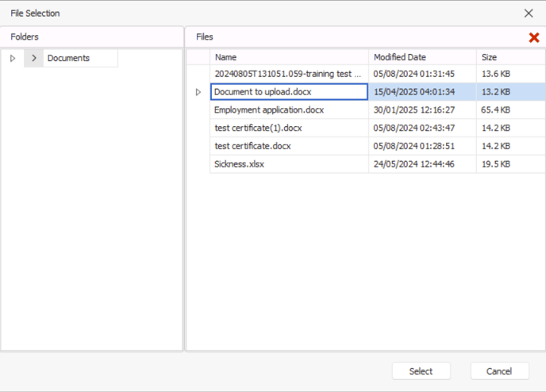The width and height of the screenshot is (546, 392).
Task: Click the Cancel button
Action: pyautogui.click(x=499, y=371)
